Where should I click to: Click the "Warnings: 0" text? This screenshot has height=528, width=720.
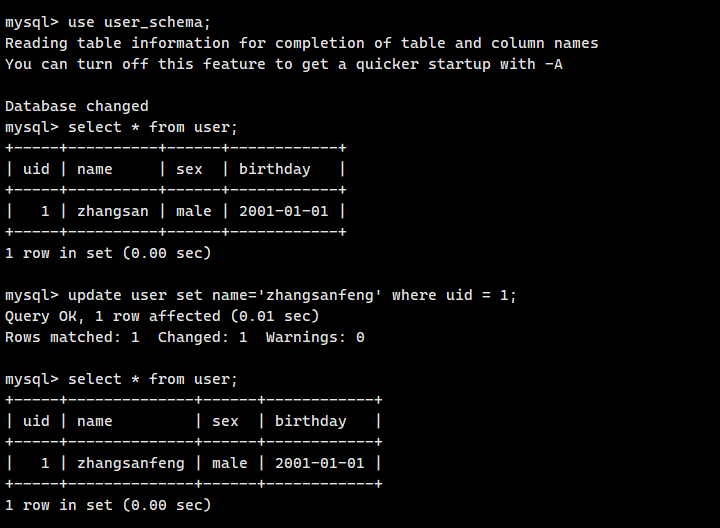pos(315,337)
